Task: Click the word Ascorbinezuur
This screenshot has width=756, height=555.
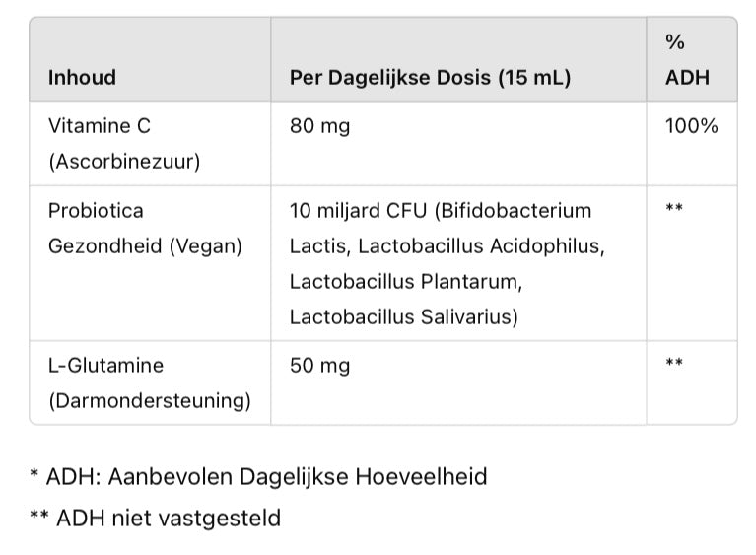Action: point(124,161)
